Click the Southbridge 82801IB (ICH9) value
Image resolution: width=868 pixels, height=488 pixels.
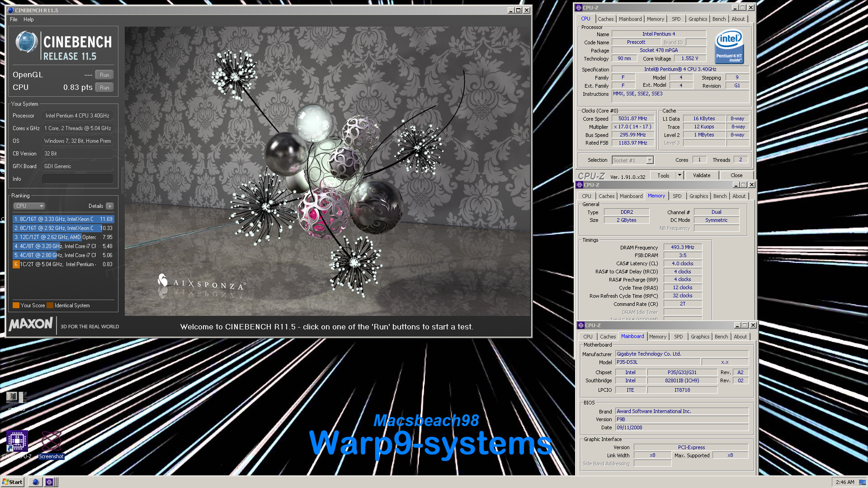pos(682,381)
